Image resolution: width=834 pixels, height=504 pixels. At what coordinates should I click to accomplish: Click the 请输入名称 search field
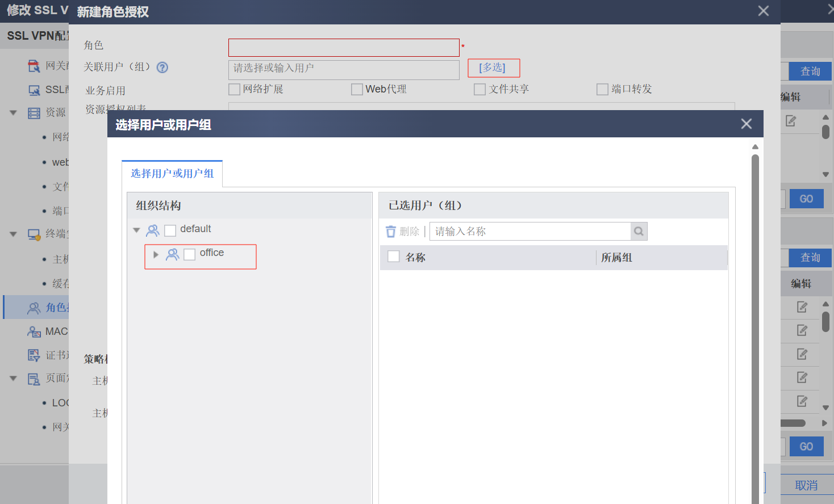(530, 232)
